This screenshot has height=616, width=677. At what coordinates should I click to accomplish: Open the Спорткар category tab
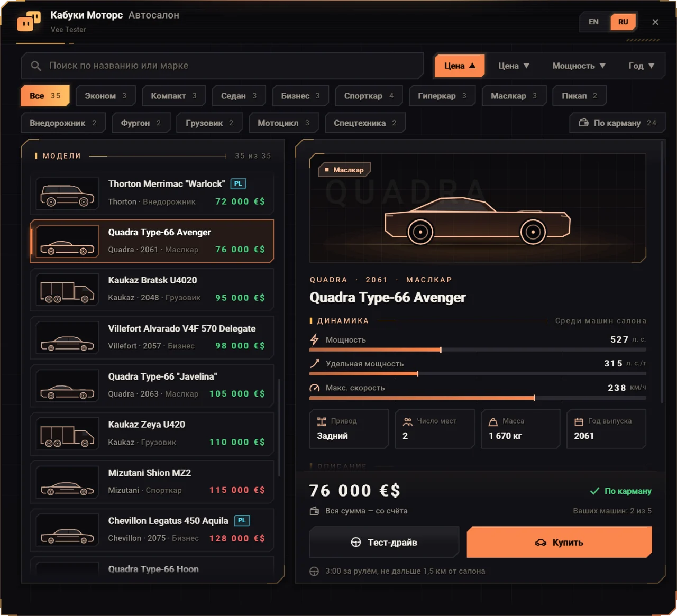coord(369,96)
